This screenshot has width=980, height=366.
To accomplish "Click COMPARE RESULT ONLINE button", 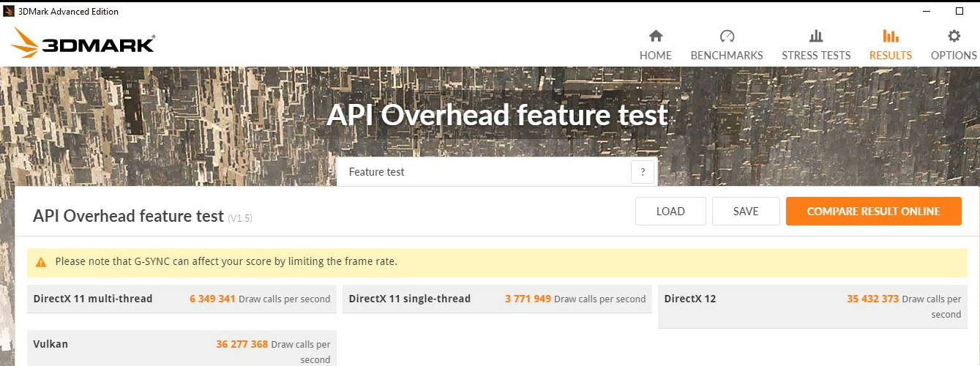I will [873, 212].
